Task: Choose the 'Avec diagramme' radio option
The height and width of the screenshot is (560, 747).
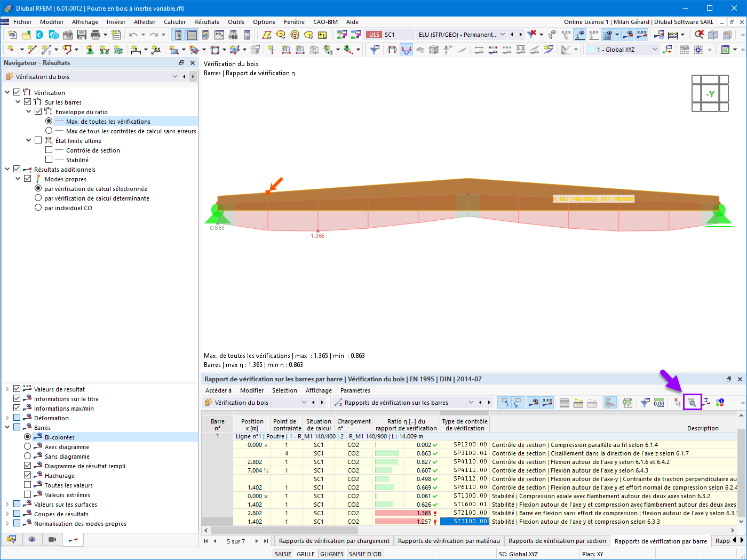Action: 27,446
